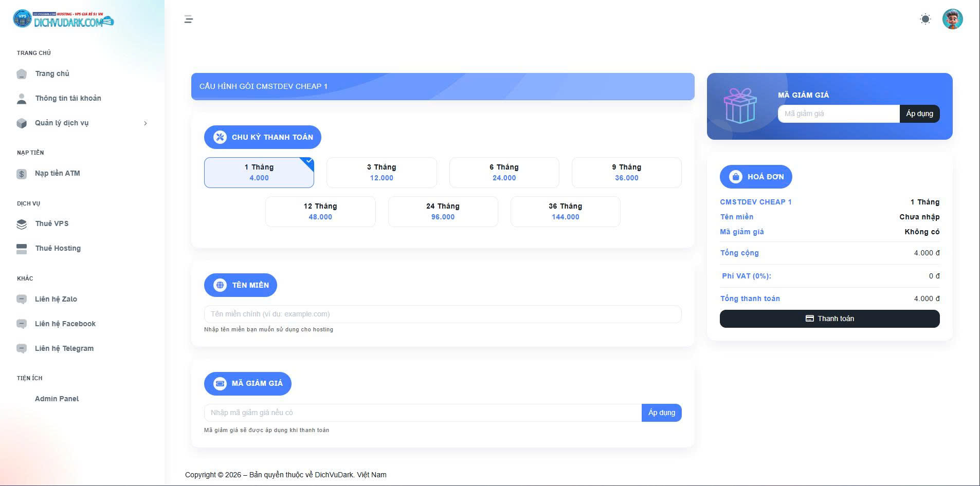Click the hamburger menu icon to collapse sidebar
980x486 pixels.
point(189,20)
